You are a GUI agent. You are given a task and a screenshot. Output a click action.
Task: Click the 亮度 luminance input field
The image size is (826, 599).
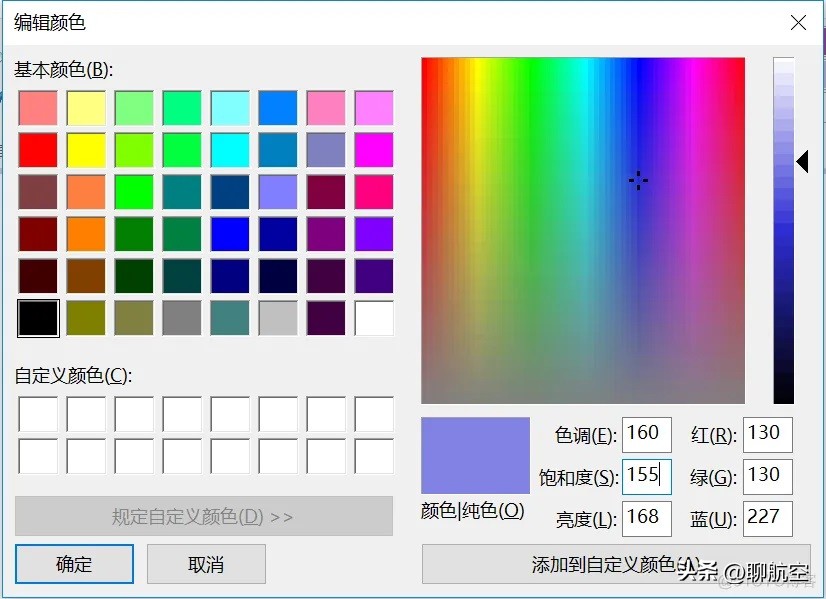646,518
